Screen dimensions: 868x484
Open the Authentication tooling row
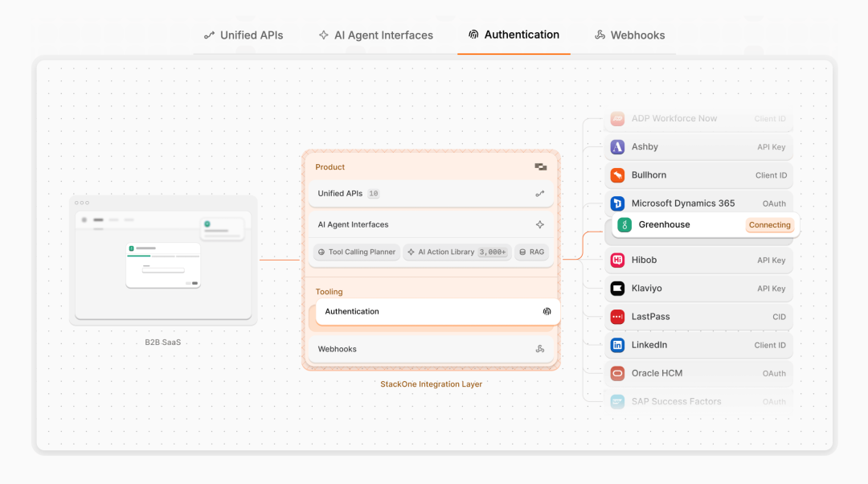click(x=437, y=312)
